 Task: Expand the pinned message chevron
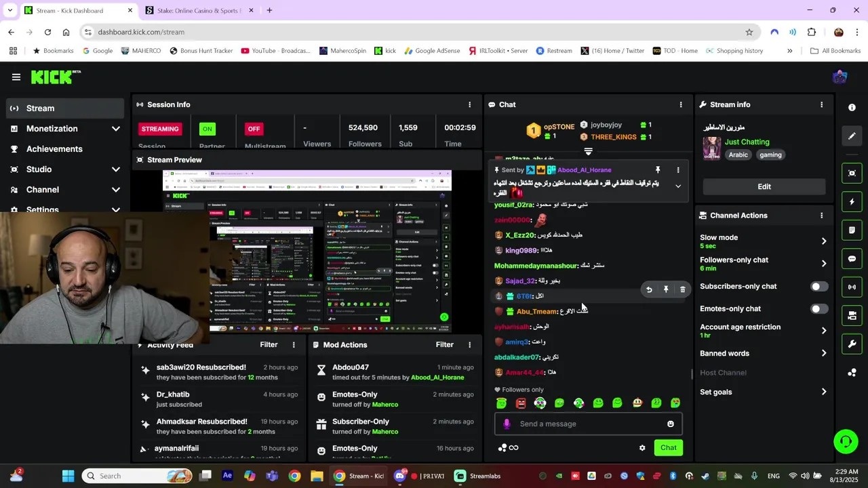pos(677,186)
